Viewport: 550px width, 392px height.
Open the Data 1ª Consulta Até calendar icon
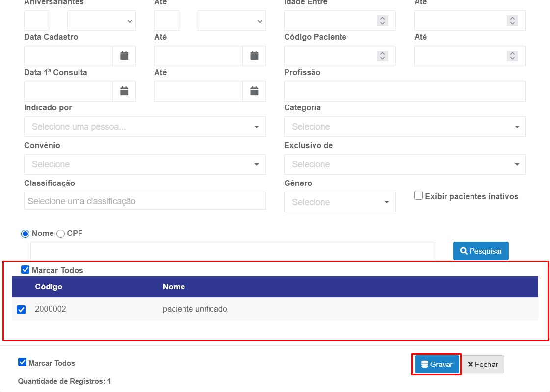pyautogui.click(x=254, y=91)
